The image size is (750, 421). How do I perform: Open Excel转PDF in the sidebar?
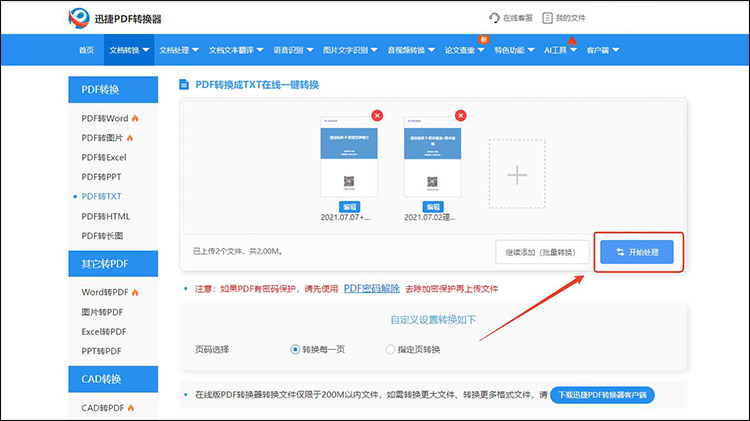[104, 332]
